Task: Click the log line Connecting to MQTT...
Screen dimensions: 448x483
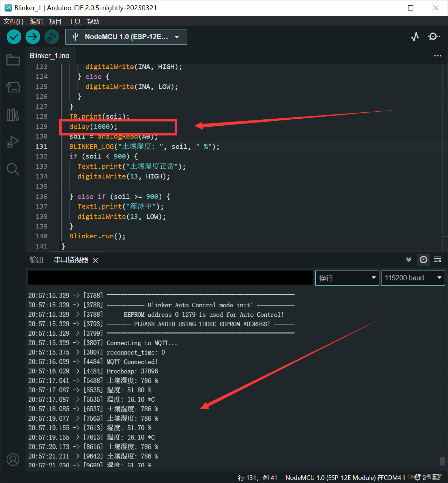Action: (x=142, y=343)
